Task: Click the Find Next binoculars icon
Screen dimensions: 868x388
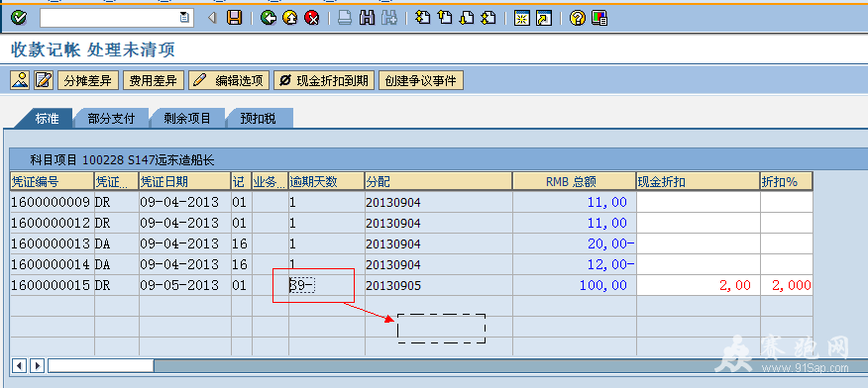Action: [389, 18]
